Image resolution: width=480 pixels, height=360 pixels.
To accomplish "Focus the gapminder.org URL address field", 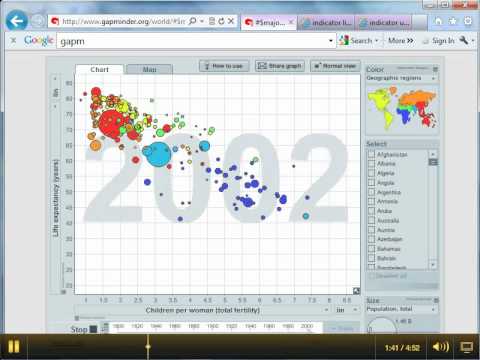I will pyautogui.click(x=123, y=22).
